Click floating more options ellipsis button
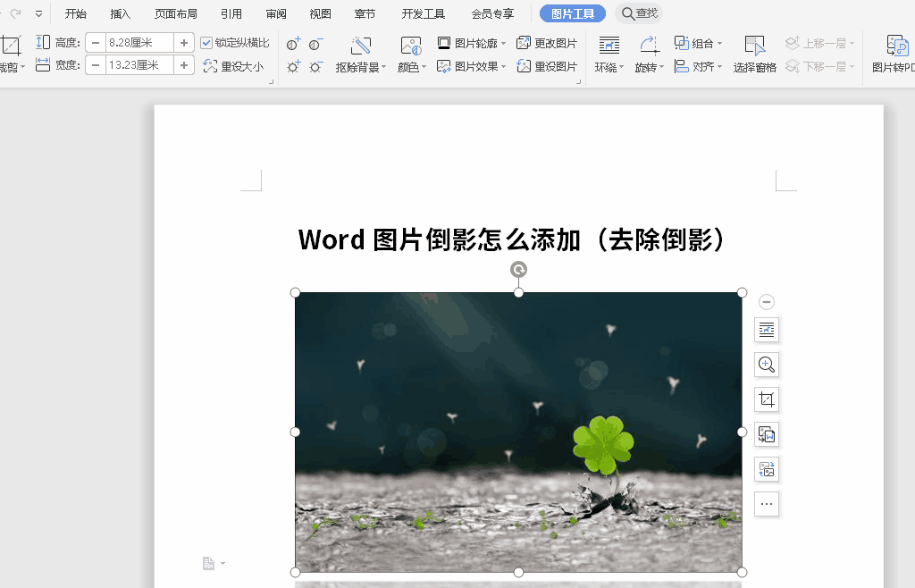This screenshot has height=588, width=915. pyautogui.click(x=766, y=504)
